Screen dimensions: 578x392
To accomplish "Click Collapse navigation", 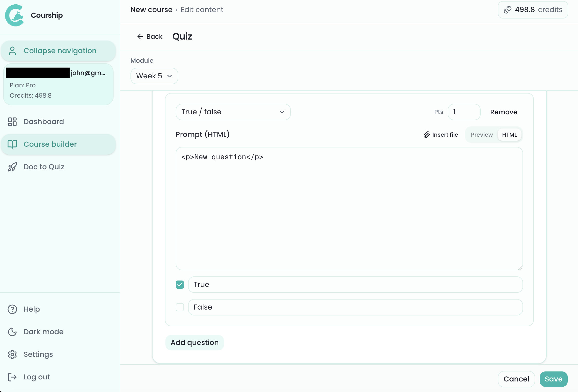I will point(58,51).
